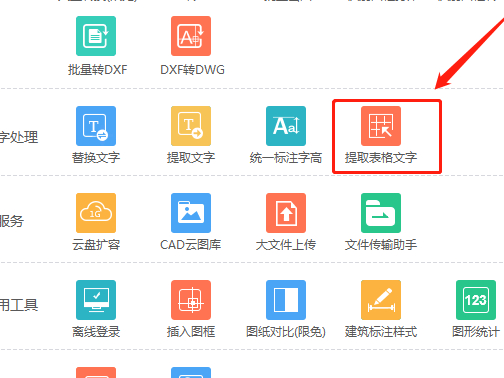Click the 大文件上传 text label
This screenshot has width=504, height=378.
[286, 245]
